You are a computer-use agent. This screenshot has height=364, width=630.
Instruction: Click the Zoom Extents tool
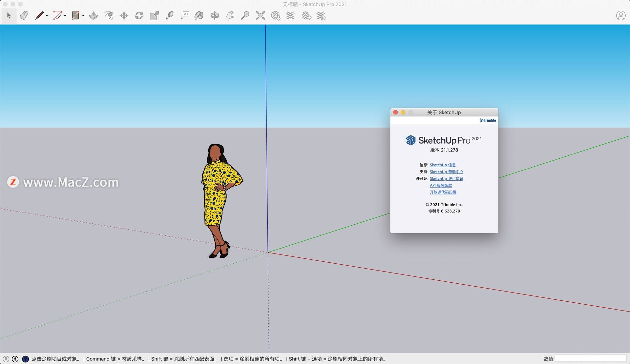[x=260, y=15]
